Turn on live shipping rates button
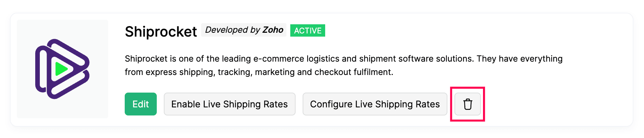This screenshot has height=138, width=644. (229, 104)
